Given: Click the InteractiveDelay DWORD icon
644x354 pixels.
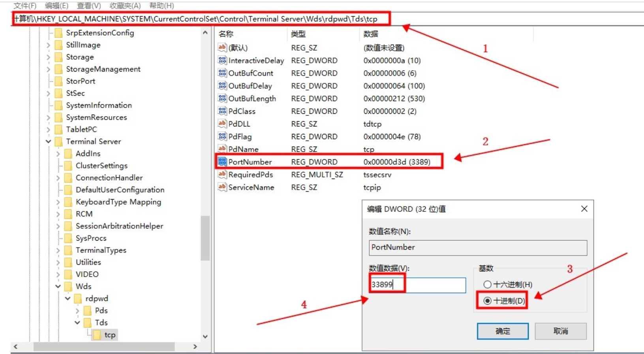Looking at the screenshot, I should pos(222,60).
